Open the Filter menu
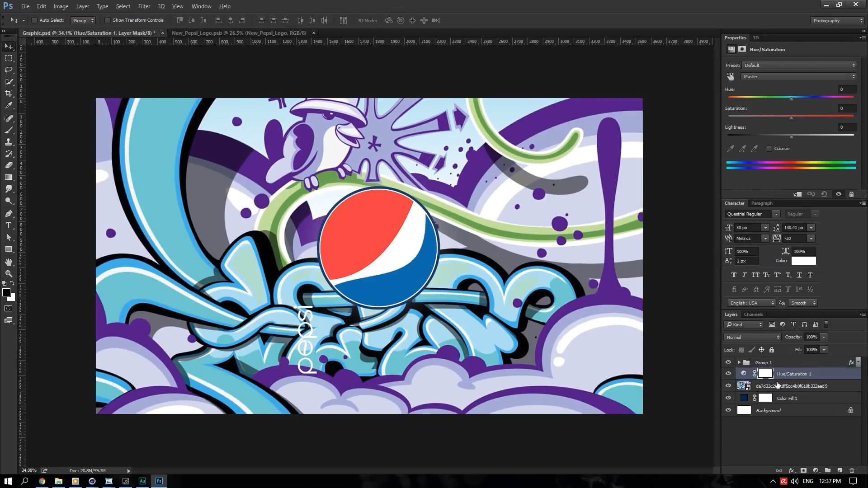Image resolution: width=868 pixels, height=488 pixels. [144, 6]
